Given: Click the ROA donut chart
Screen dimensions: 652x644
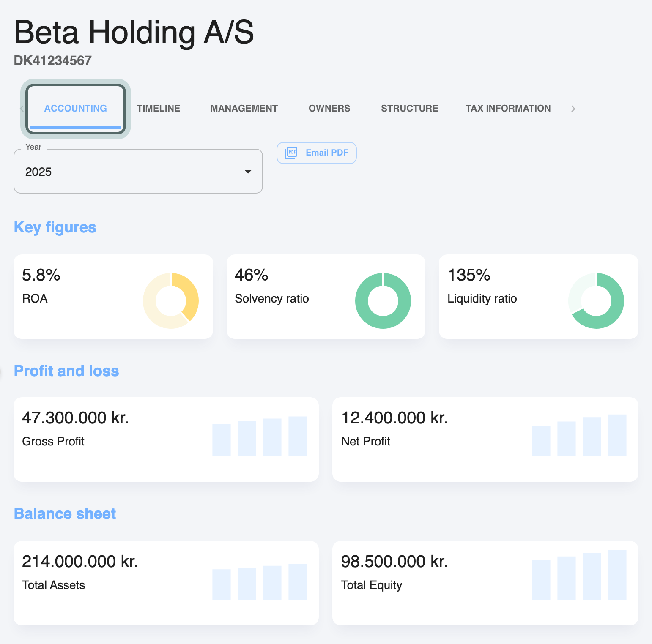Looking at the screenshot, I should pyautogui.click(x=171, y=301).
